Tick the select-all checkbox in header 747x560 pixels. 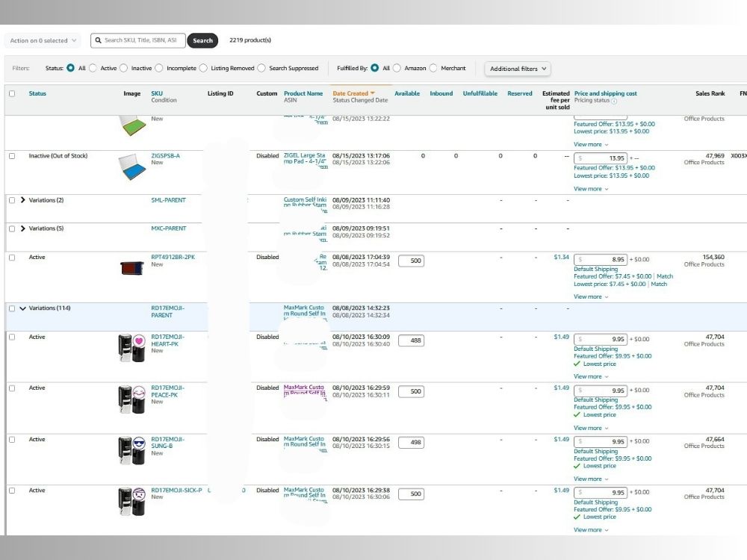(x=12, y=93)
